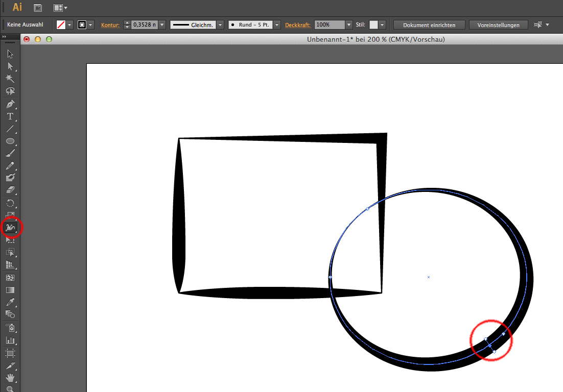Open the fill color dropdown arrow
Image resolution: width=563 pixels, height=392 pixels.
point(69,24)
